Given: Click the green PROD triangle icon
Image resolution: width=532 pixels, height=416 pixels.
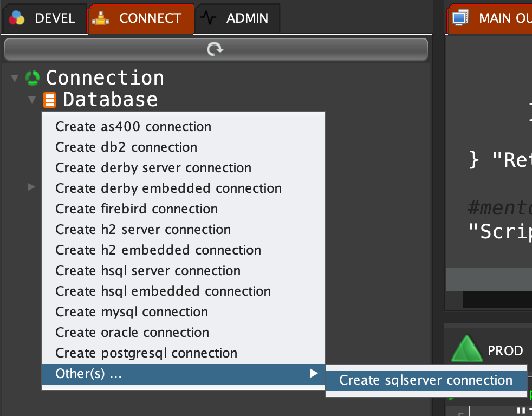Looking at the screenshot, I should 467,350.
